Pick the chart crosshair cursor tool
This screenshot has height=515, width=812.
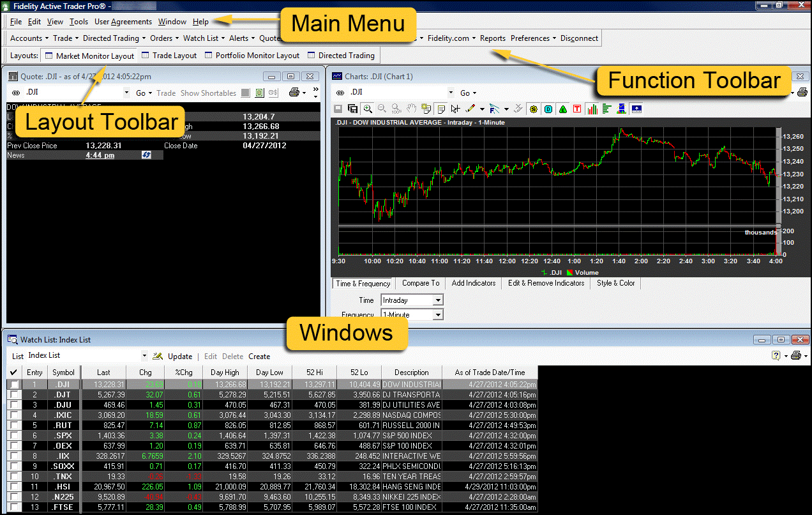pos(455,109)
